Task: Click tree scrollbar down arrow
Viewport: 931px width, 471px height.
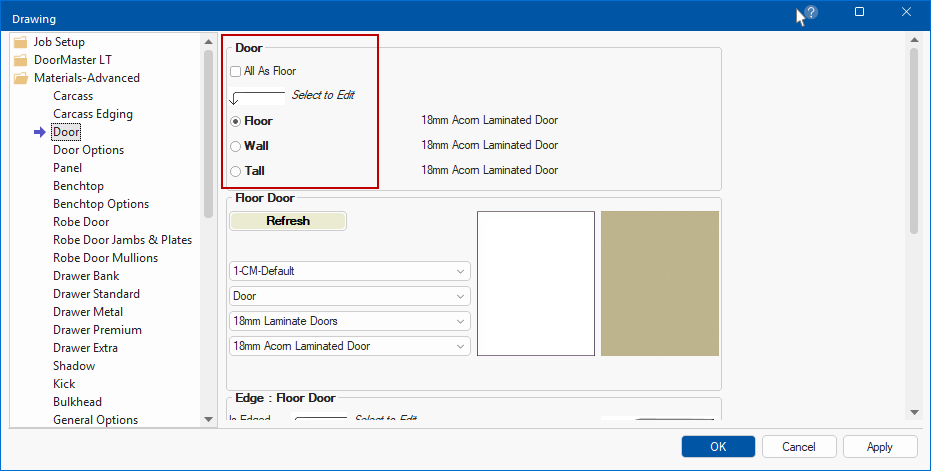Action: pyautogui.click(x=208, y=419)
